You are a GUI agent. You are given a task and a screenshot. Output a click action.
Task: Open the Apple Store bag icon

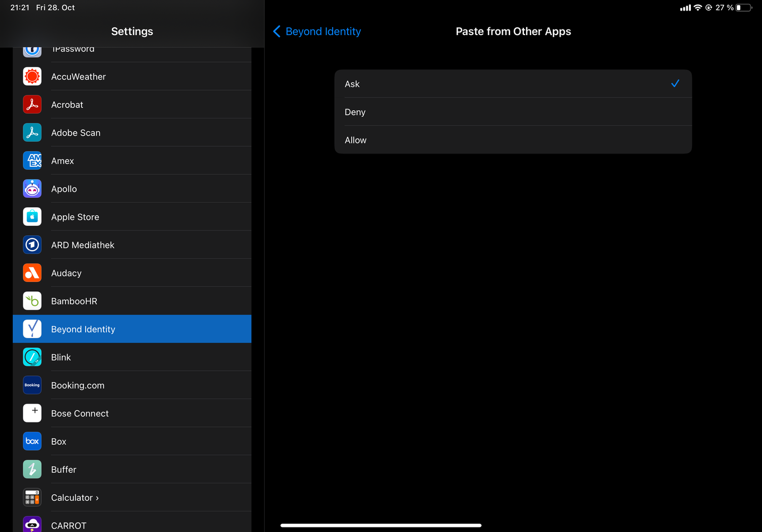[x=32, y=217]
